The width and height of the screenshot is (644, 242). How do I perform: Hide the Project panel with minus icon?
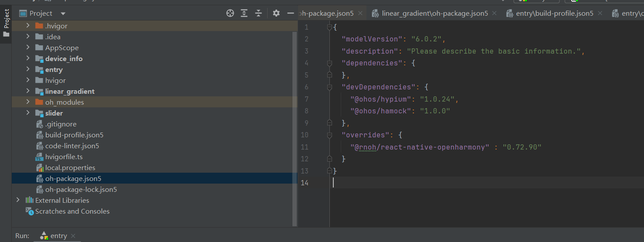[291, 14]
